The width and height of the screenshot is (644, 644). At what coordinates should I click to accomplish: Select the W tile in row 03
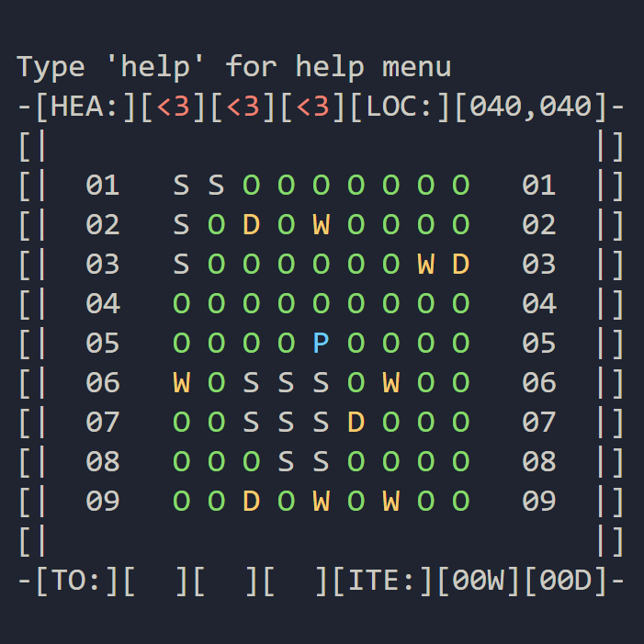pyautogui.click(x=425, y=265)
